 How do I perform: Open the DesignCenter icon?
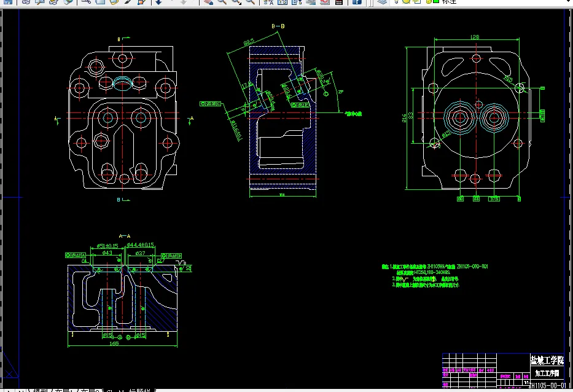click(x=283, y=2)
